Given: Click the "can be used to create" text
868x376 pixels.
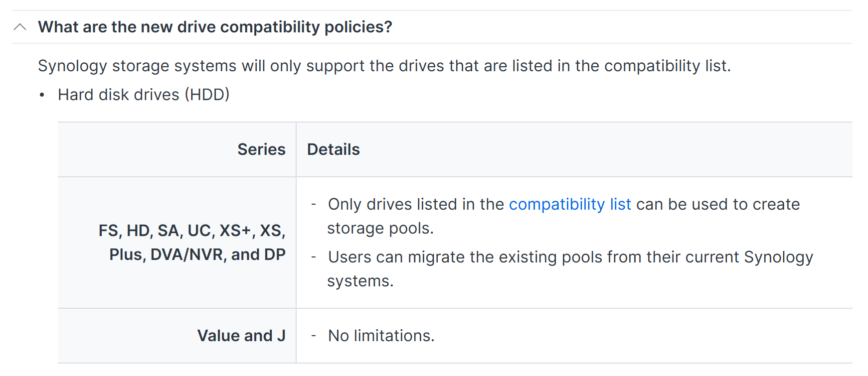Looking at the screenshot, I should coord(718,204).
